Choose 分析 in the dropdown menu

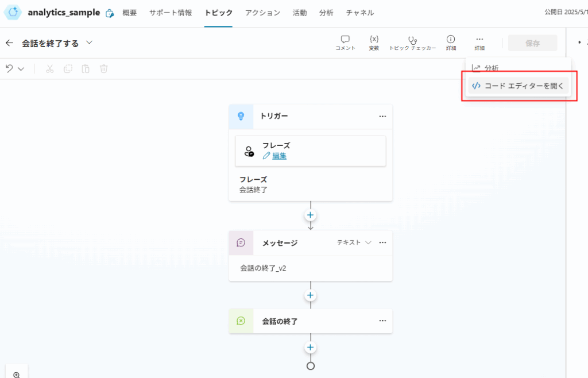tap(519, 68)
